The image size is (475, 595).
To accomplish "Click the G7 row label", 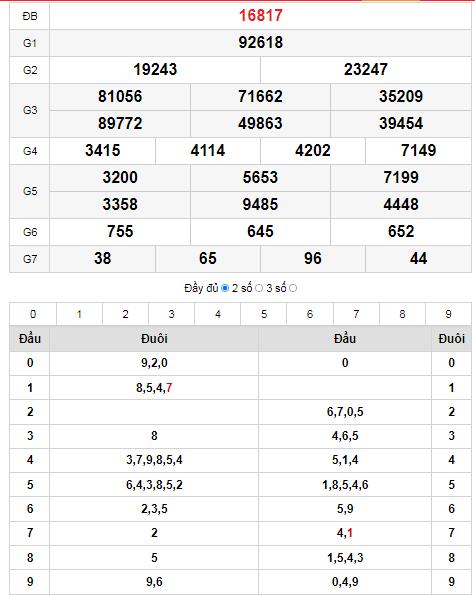I will (30, 259).
